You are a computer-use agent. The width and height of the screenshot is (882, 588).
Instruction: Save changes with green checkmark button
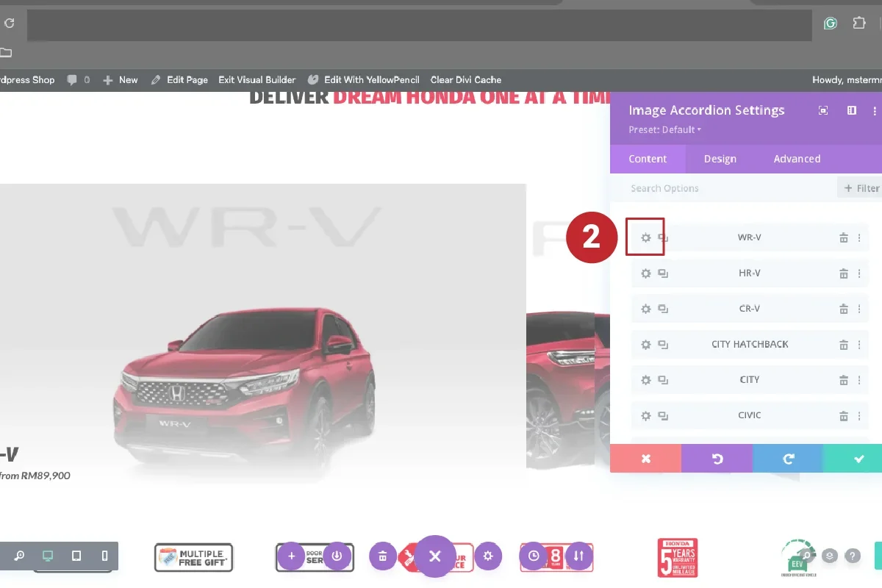(x=858, y=459)
